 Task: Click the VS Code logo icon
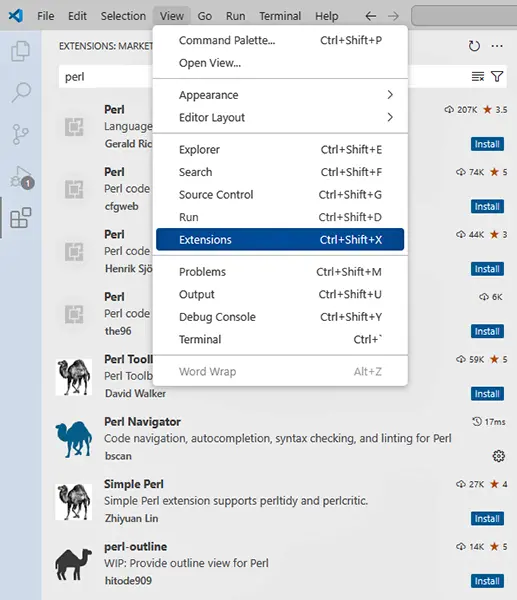tap(16, 16)
